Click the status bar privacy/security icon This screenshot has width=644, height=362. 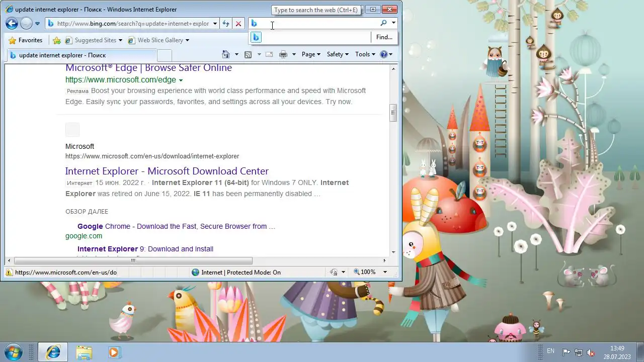pyautogui.click(x=334, y=273)
